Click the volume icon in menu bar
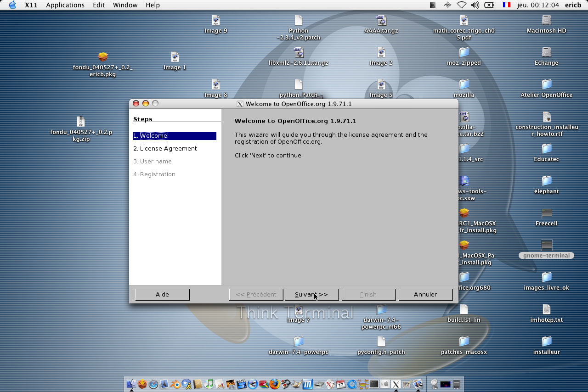Viewport: 588px width, 392px height. click(475, 5)
